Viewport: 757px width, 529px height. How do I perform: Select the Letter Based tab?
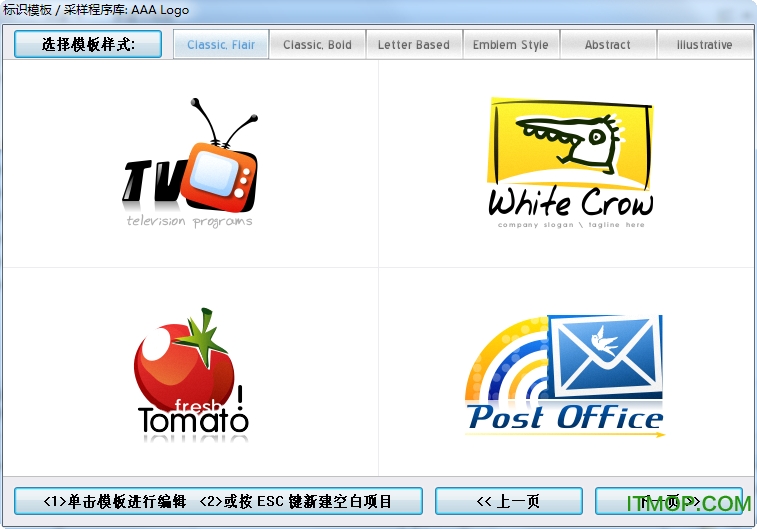pyautogui.click(x=413, y=45)
